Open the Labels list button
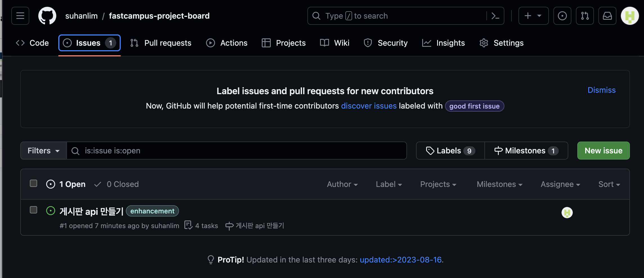This screenshot has width=644, height=278. click(x=450, y=151)
